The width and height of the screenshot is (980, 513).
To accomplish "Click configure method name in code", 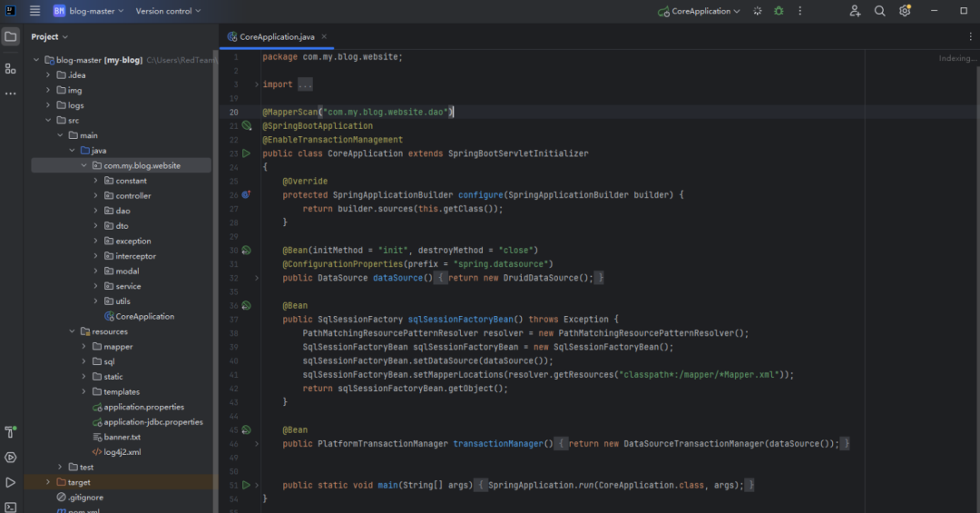I will (481, 194).
